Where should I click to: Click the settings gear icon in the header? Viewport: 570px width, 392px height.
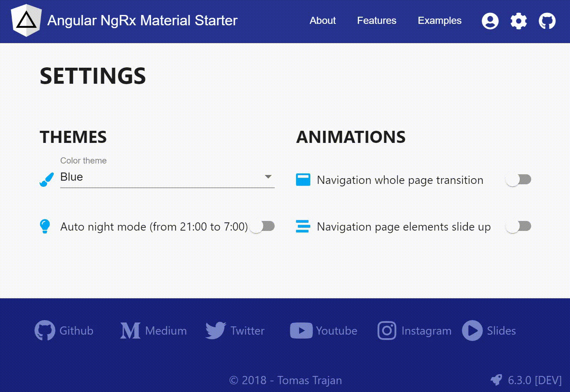point(518,21)
